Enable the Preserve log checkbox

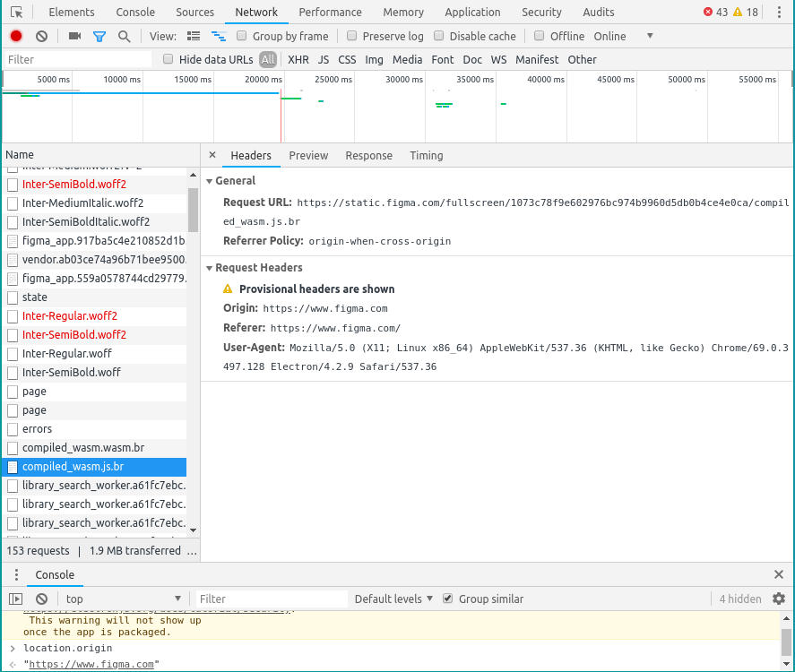pos(352,36)
